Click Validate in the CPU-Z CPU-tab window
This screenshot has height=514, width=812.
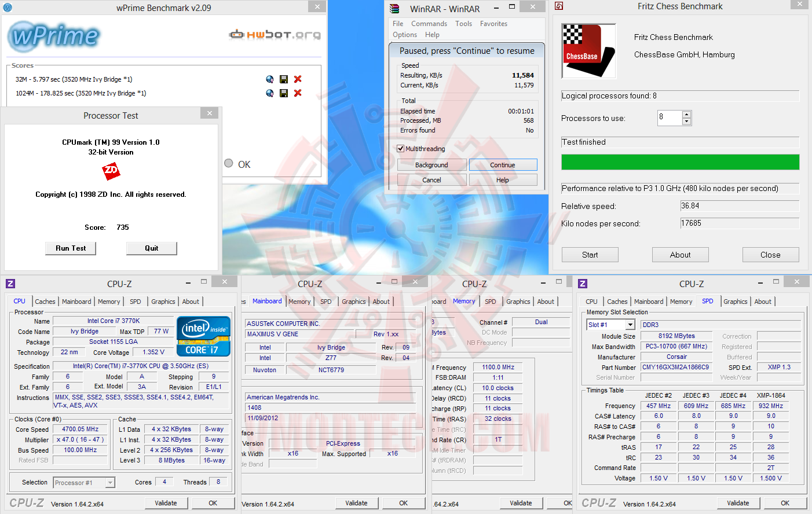[x=166, y=503]
